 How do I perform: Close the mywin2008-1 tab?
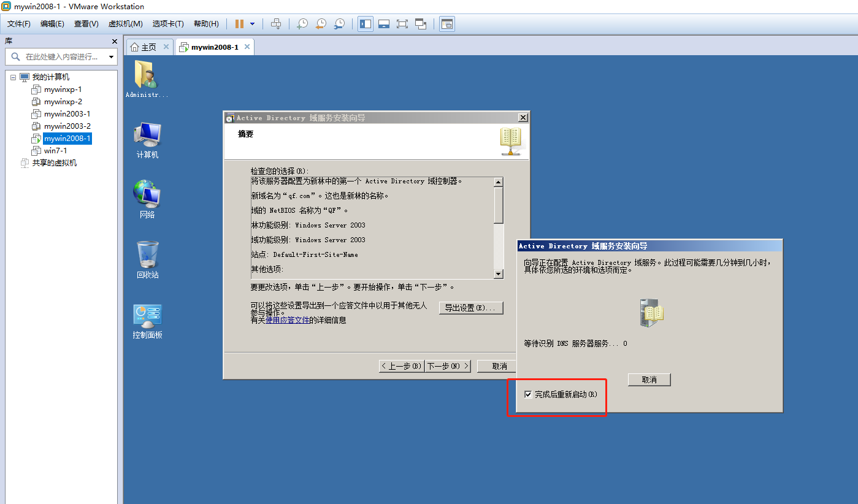click(247, 47)
